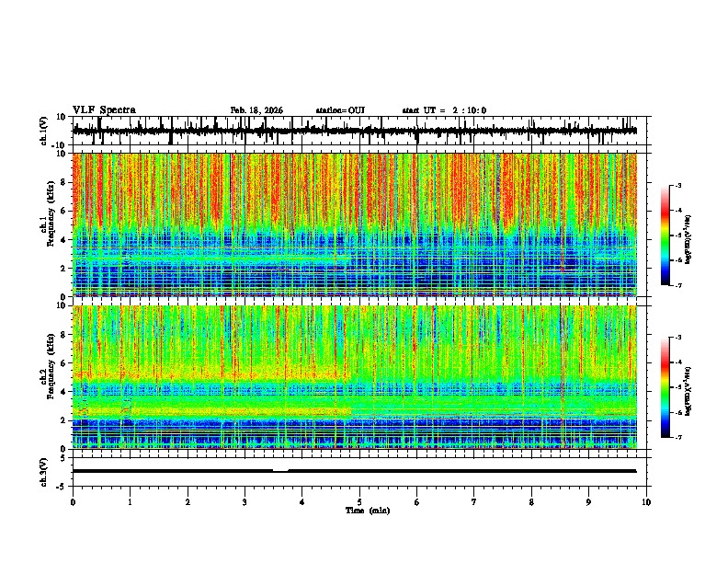Viewport: 728px width, 563px height.
Task: Click the "start UT = 2 : 10: 0" text
Action: click(x=444, y=110)
